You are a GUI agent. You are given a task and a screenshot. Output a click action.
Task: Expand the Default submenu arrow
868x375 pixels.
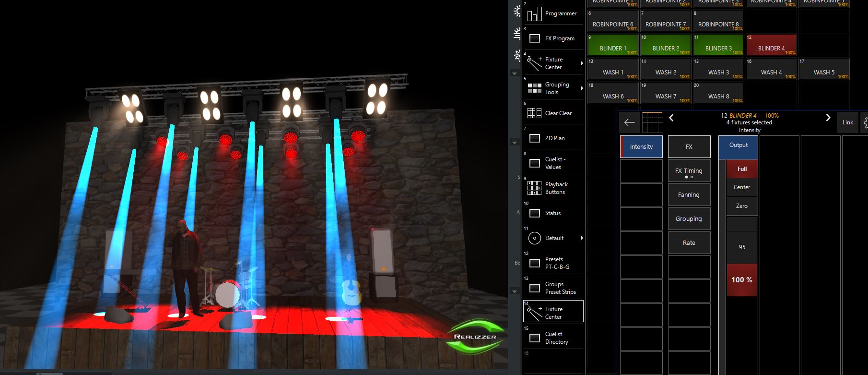coord(582,238)
